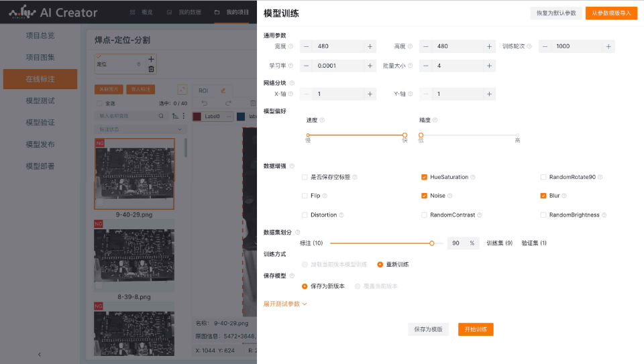Click the plus icon to increase 宽度
Image resolution: width=644 pixels, height=364 pixels.
tap(370, 47)
